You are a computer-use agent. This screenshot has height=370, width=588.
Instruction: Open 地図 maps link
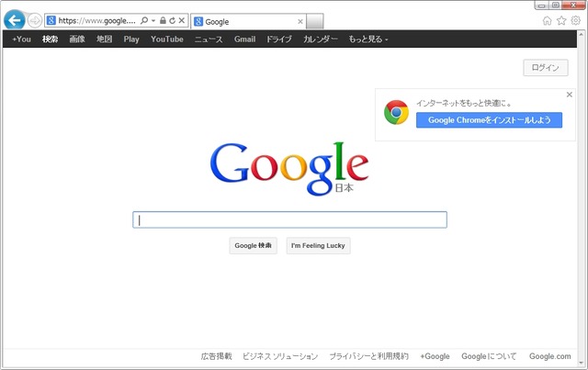pyautogui.click(x=104, y=39)
